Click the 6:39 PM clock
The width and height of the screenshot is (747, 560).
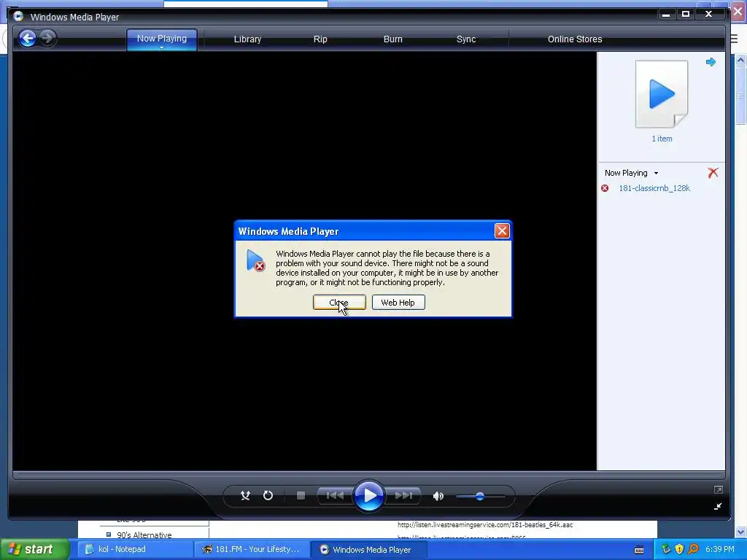click(719, 549)
